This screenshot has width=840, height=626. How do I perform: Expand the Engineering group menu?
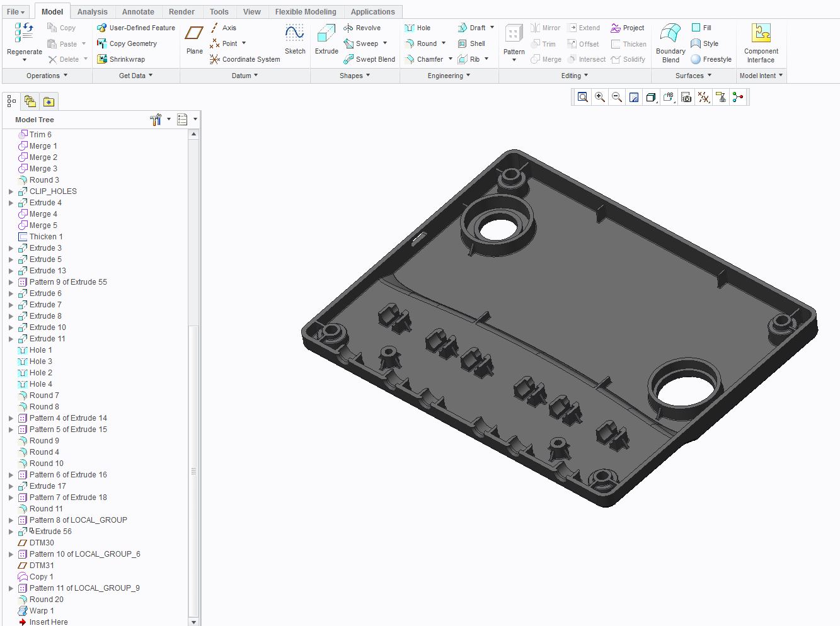point(449,76)
